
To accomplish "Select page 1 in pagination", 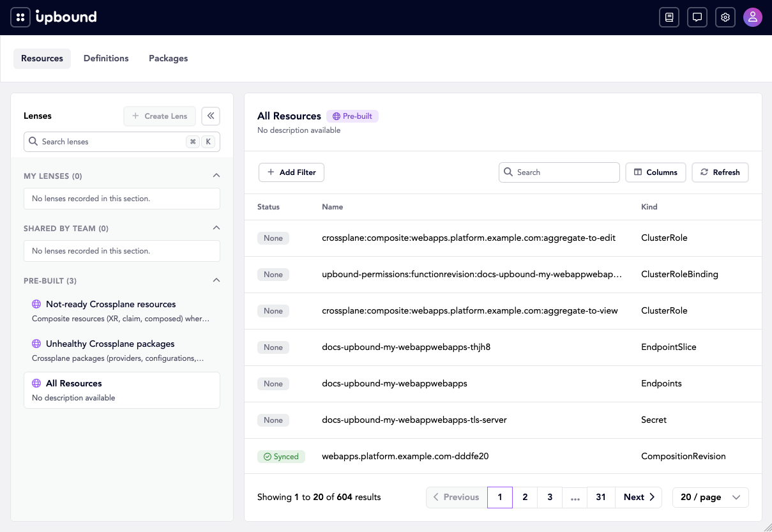I will coord(500,498).
